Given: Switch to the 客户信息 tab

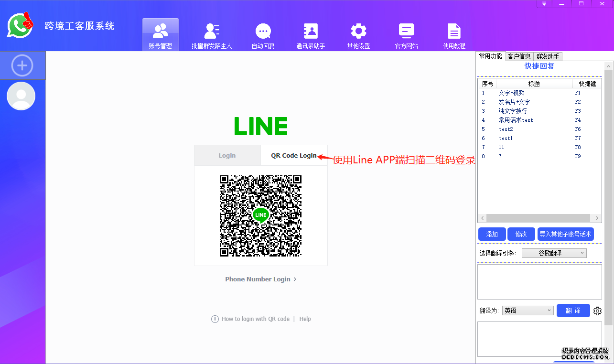Looking at the screenshot, I should tap(519, 56).
